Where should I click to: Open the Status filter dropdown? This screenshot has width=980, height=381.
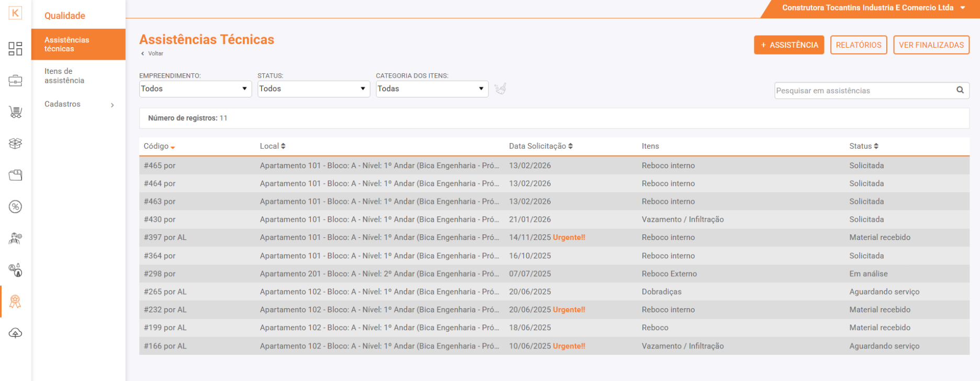313,89
